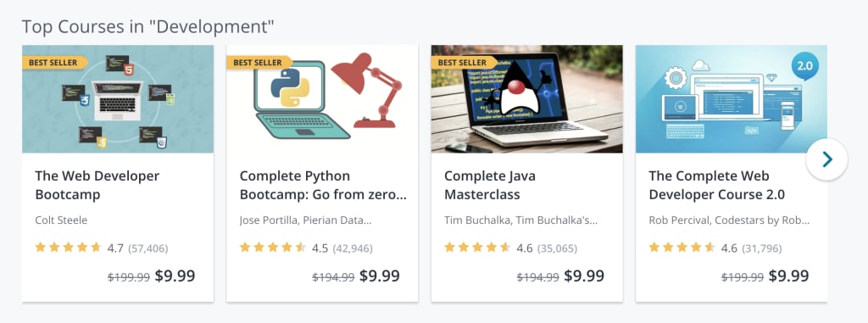The image size is (868, 323).
Task: Open The Web Developer Bootcamp course thumbnail
Action: (118, 99)
